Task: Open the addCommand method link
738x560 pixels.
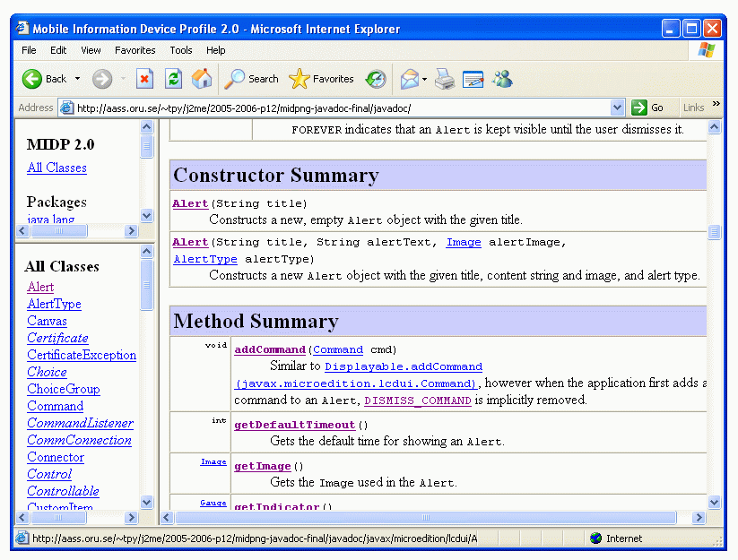Action: coord(270,349)
